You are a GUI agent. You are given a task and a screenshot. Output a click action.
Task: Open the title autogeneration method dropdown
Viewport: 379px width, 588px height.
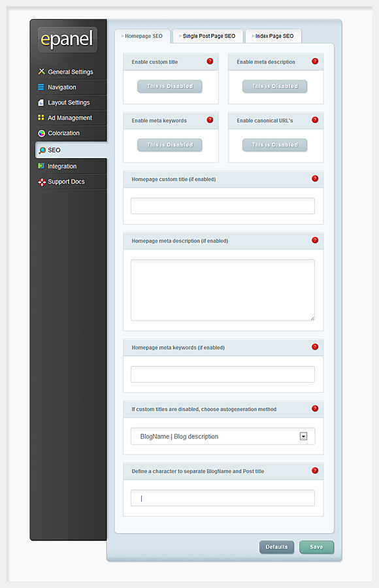click(x=223, y=436)
